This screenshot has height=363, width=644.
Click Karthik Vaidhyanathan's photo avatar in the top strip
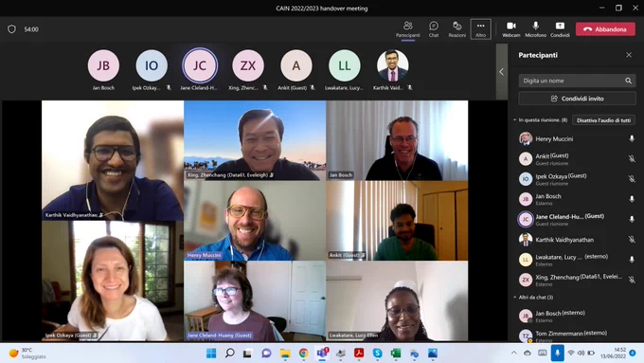pyautogui.click(x=393, y=65)
